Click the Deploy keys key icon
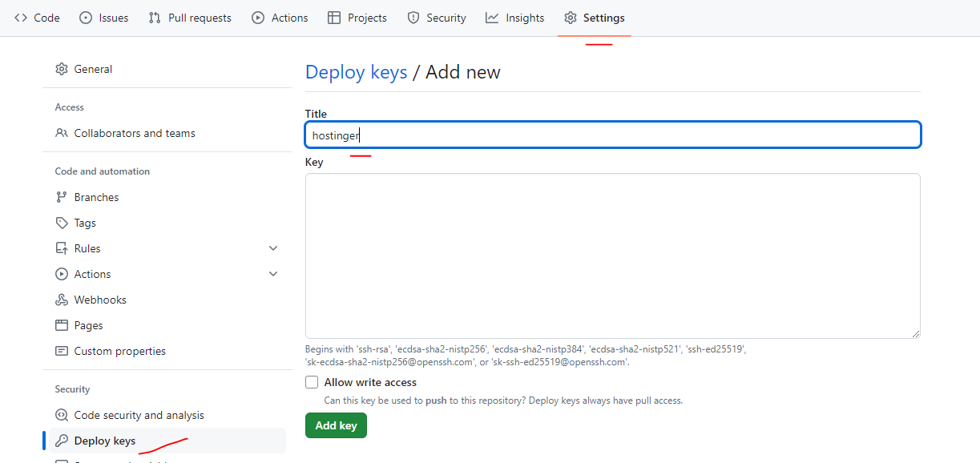The height and width of the screenshot is (463, 980). [x=62, y=441]
